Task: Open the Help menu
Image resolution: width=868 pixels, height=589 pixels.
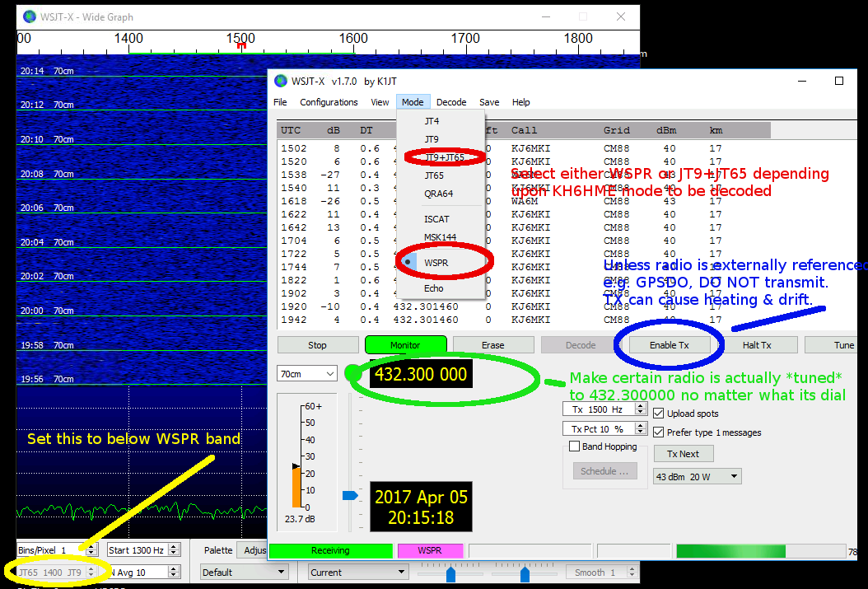Action: pyautogui.click(x=521, y=102)
